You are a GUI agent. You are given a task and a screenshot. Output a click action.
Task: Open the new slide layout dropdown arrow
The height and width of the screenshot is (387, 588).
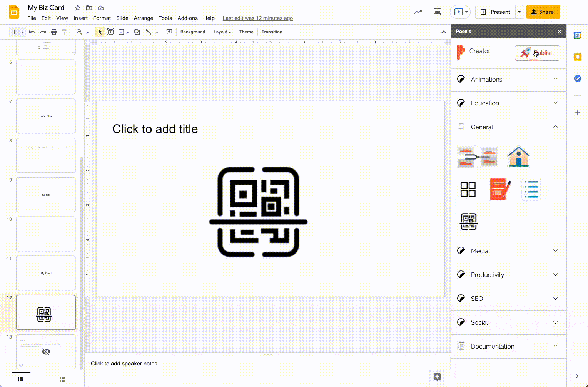click(23, 32)
